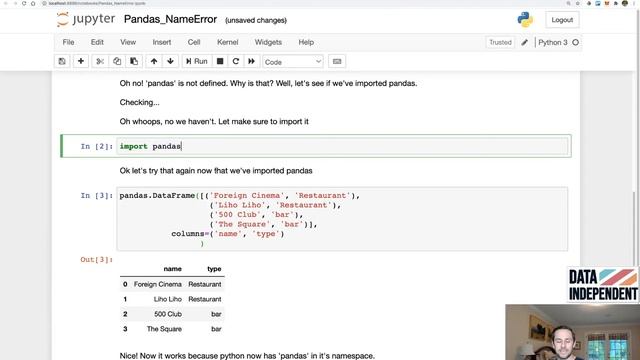Cut selected cells with the scissors icon
Image resolution: width=640 pixels, height=360 pixels.
point(100,61)
